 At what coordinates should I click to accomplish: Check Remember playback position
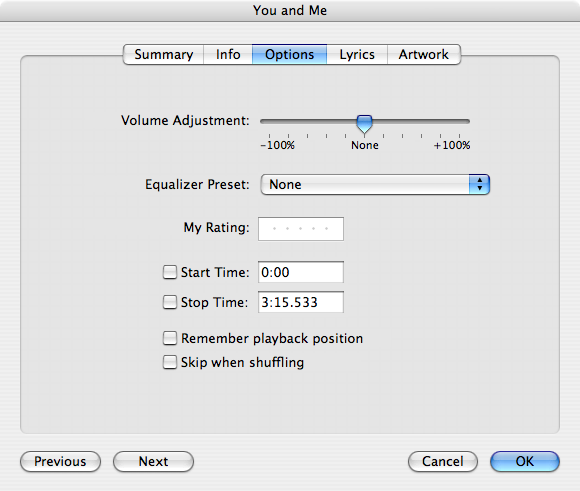pyautogui.click(x=170, y=338)
